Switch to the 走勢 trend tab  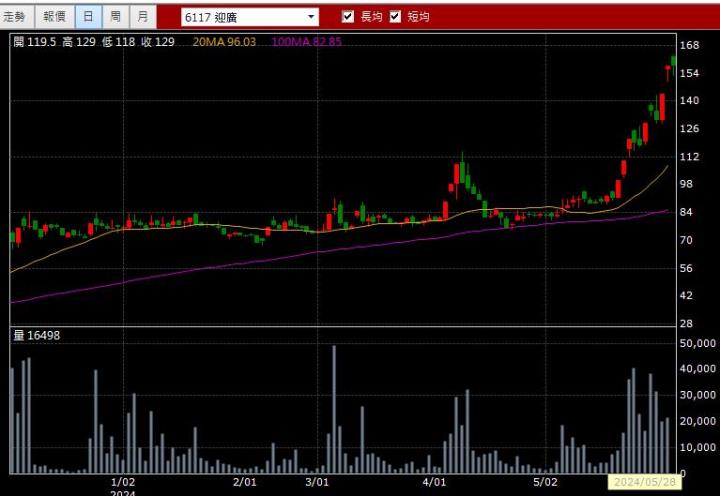point(17,17)
